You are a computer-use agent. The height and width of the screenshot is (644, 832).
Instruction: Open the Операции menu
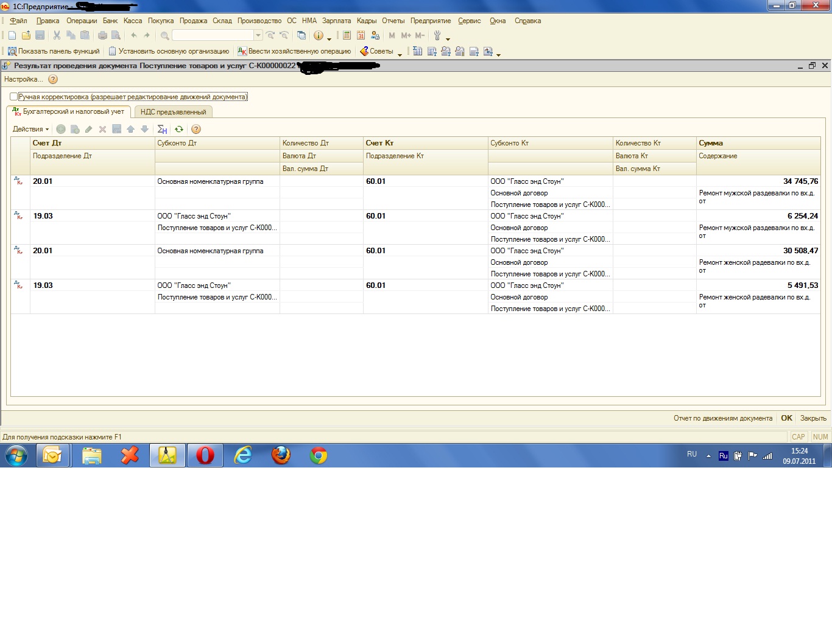pos(82,21)
